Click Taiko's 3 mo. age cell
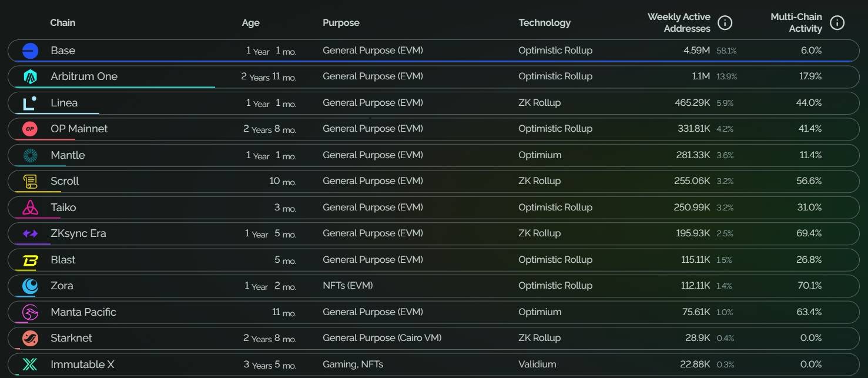The image size is (868, 378). (285, 208)
